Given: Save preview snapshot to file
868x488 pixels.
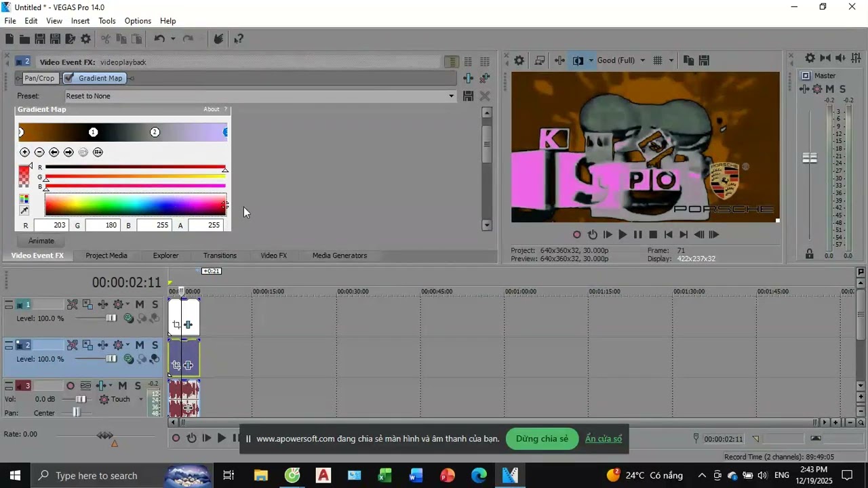Looking at the screenshot, I should tap(704, 60).
